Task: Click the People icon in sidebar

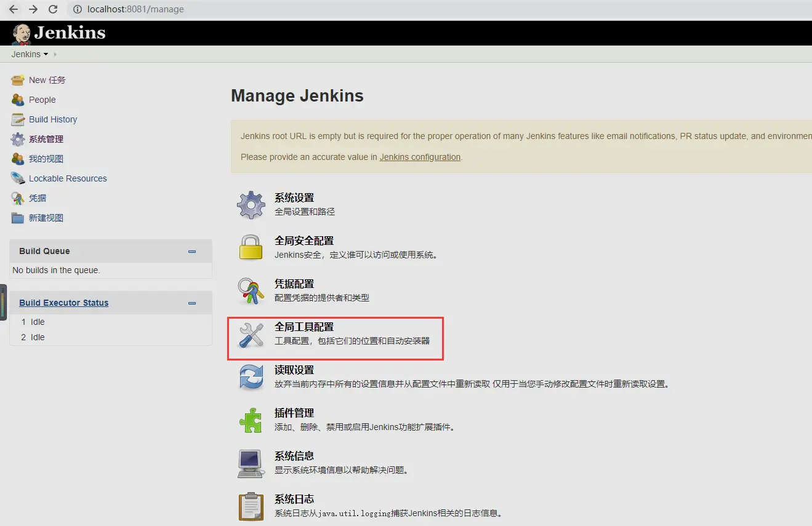Action: tap(18, 100)
